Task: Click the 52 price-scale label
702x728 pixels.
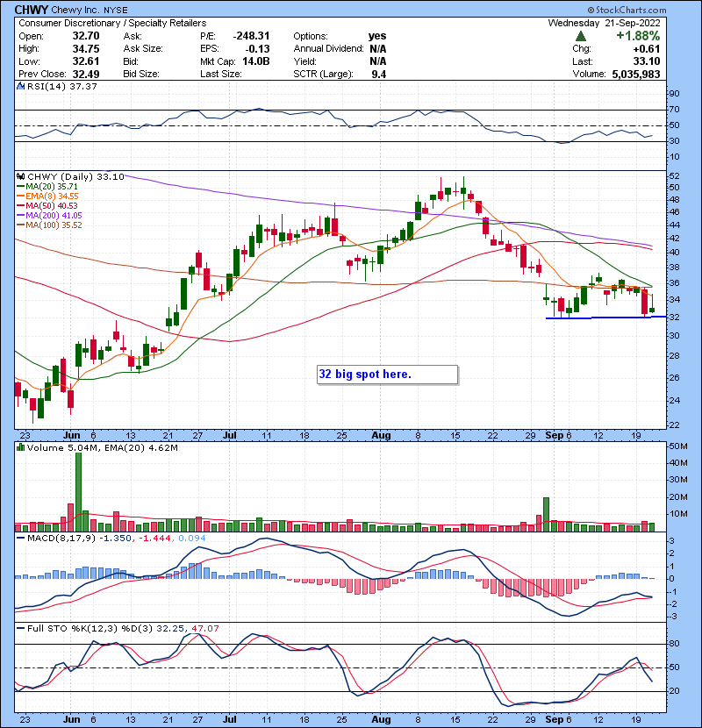Action: (x=674, y=176)
